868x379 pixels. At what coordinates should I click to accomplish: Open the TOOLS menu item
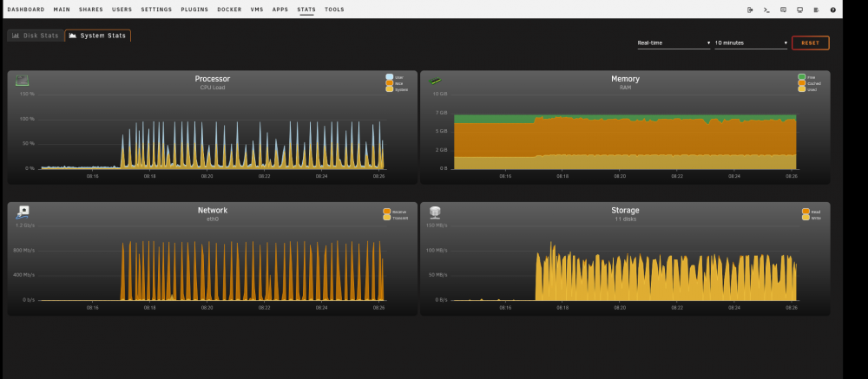pos(334,10)
